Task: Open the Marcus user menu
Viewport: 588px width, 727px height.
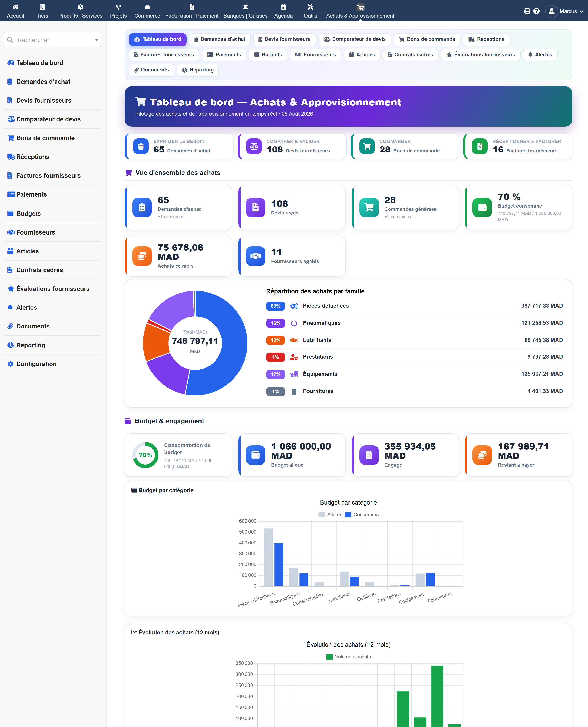Action: pos(564,11)
